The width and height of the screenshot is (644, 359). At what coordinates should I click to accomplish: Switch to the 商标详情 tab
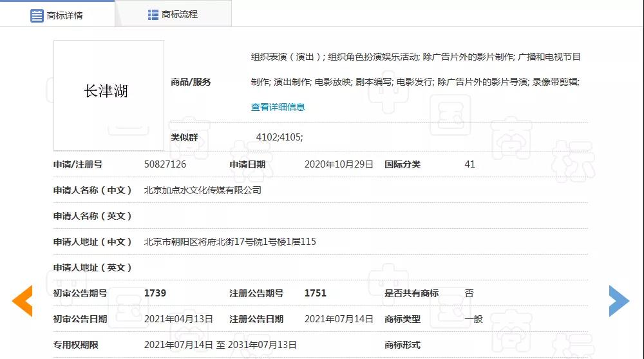point(64,15)
